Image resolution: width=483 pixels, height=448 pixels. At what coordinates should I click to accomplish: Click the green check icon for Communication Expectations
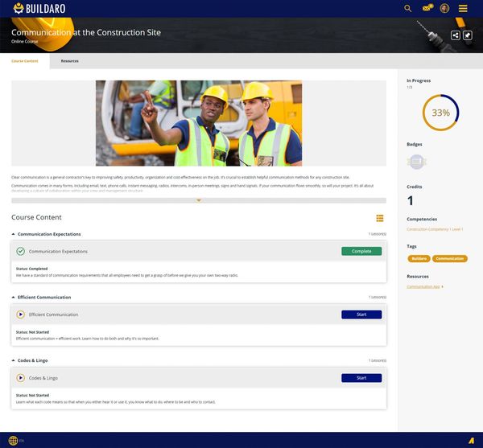coord(21,251)
